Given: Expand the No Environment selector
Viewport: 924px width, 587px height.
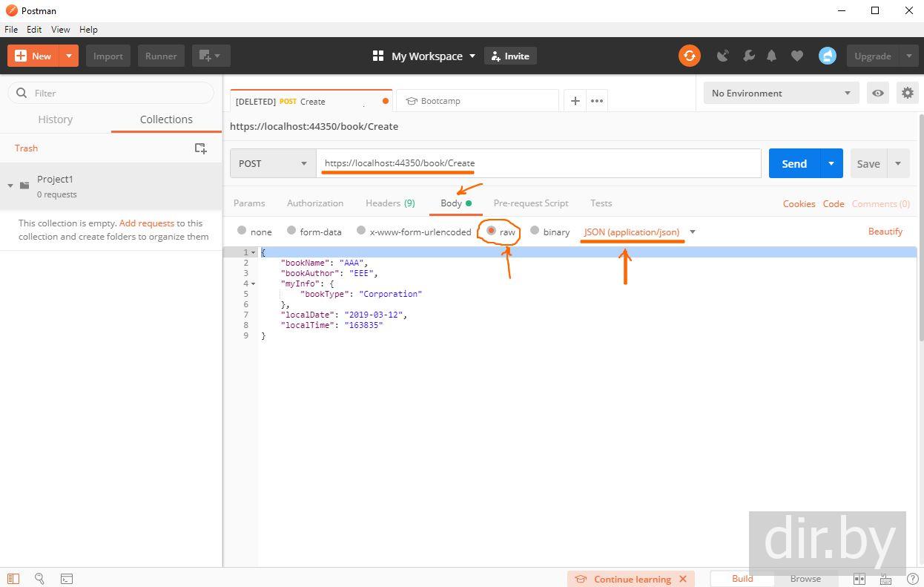Looking at the screenshot, I should 780,93.
